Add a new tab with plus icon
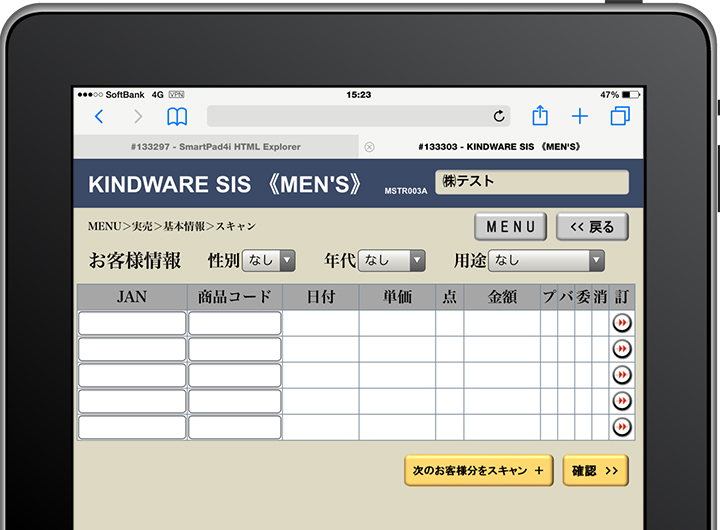 click(579, 116)
